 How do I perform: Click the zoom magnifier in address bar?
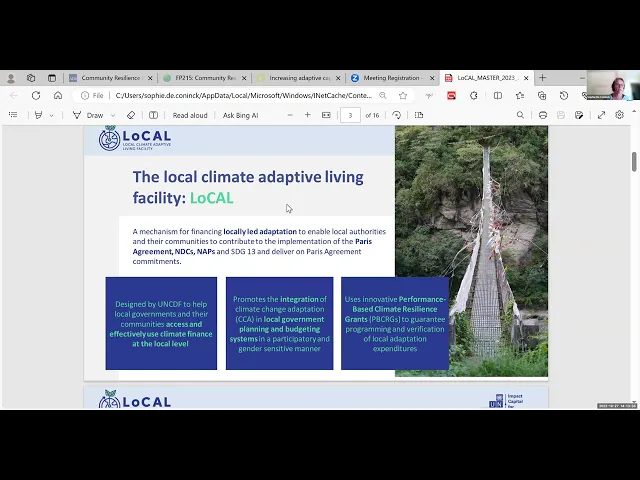click(x=383, y=96)
